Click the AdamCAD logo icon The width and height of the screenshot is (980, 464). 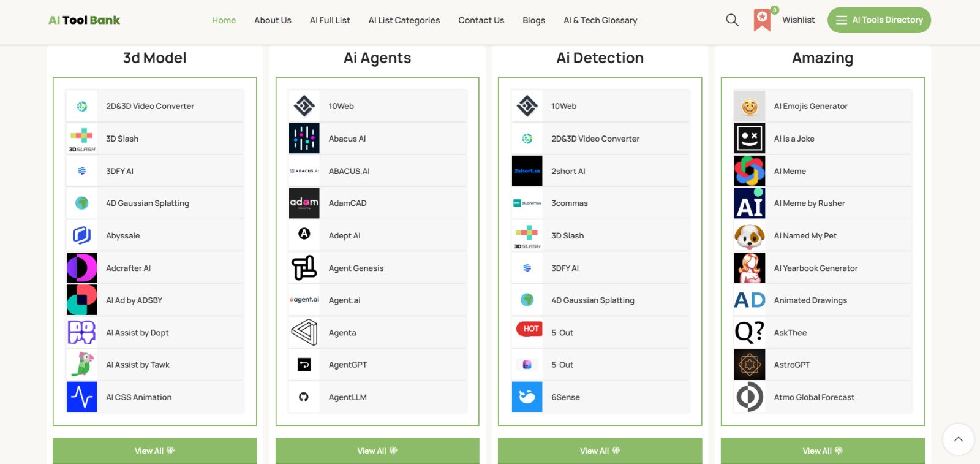[304, 203]
